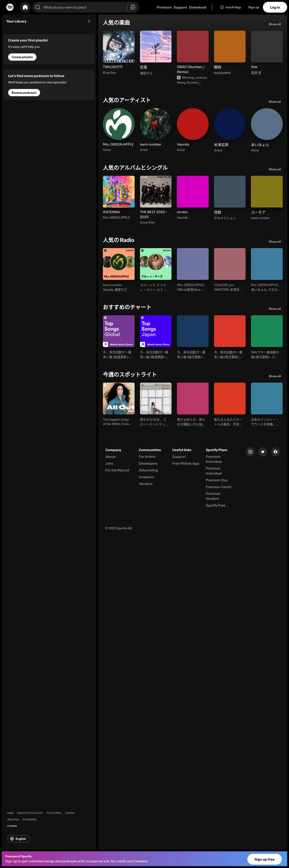289x868 pixels.
Task: Open the Premium Family plan link
Action: 219,487
